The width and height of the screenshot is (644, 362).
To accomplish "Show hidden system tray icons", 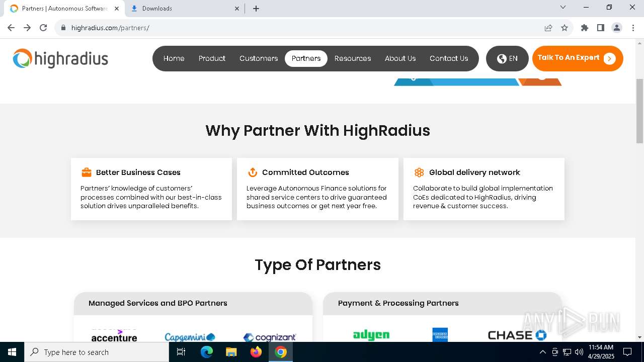I will coord(542,352).
